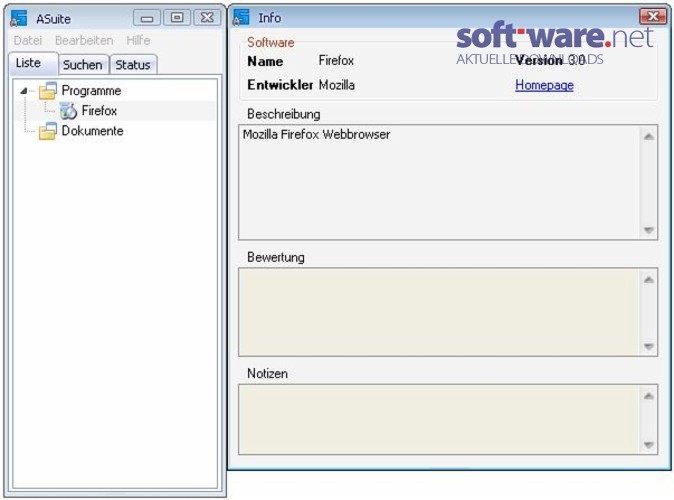674x500 pixels.
Task: Open the Bearbeiten menu
Action: tap(84, 40)
